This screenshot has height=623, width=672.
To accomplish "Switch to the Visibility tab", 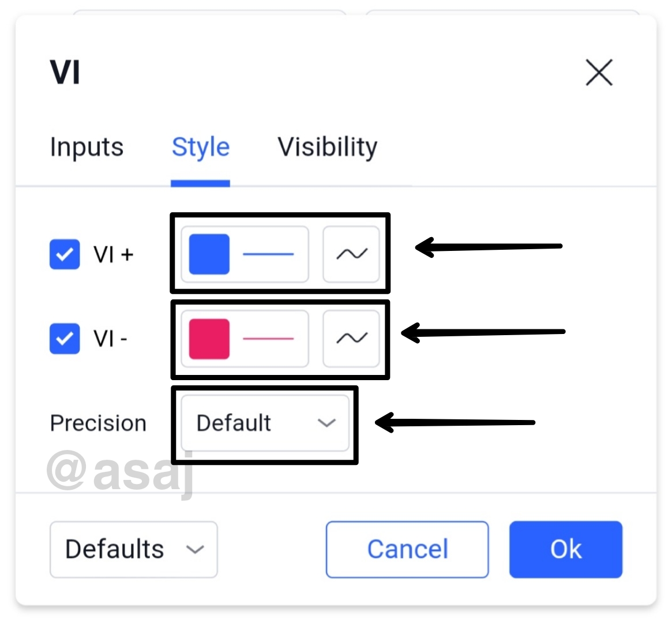I will tap(327, 147).
